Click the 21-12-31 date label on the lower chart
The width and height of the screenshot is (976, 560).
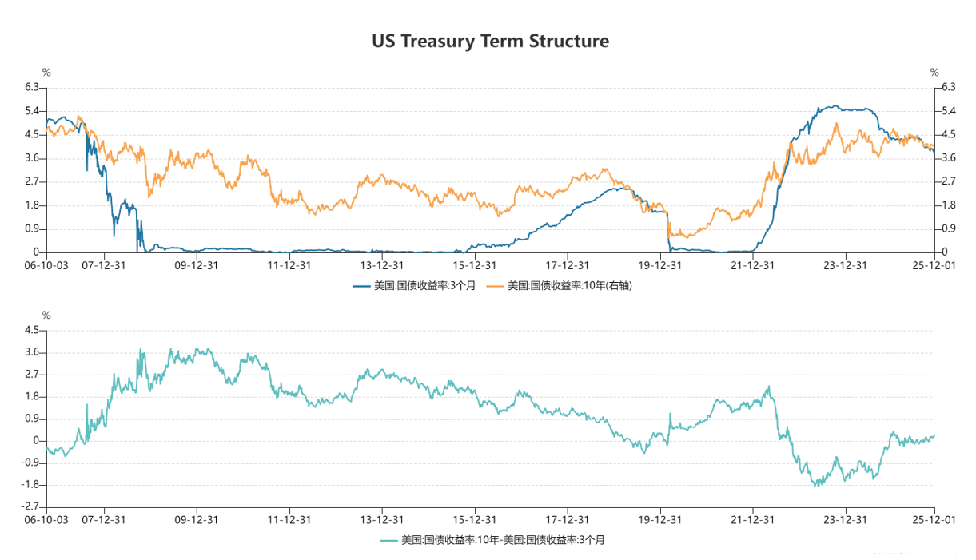(754, 519)
